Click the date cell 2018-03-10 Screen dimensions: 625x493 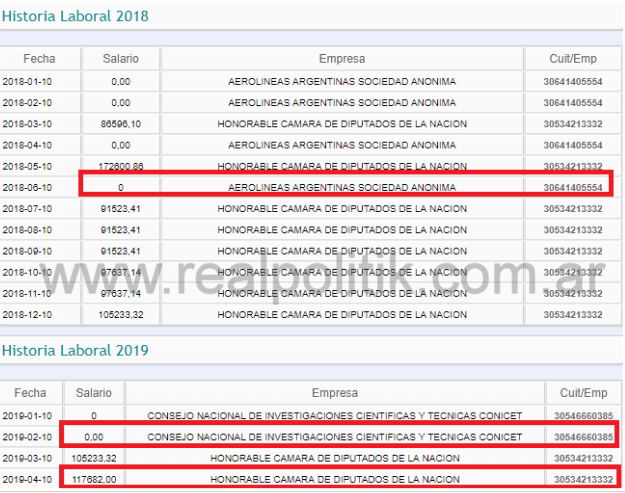coord(27,124)
